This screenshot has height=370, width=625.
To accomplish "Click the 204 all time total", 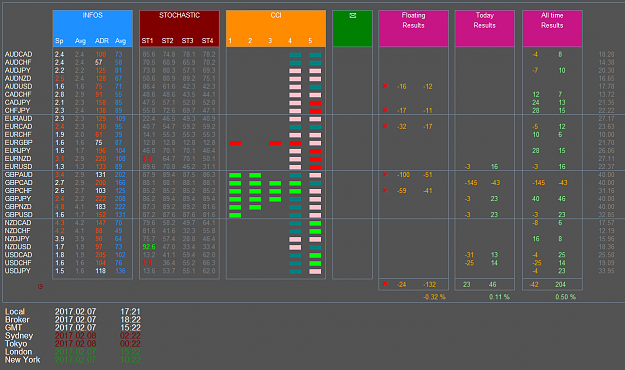I will click(x=560, y=284).
